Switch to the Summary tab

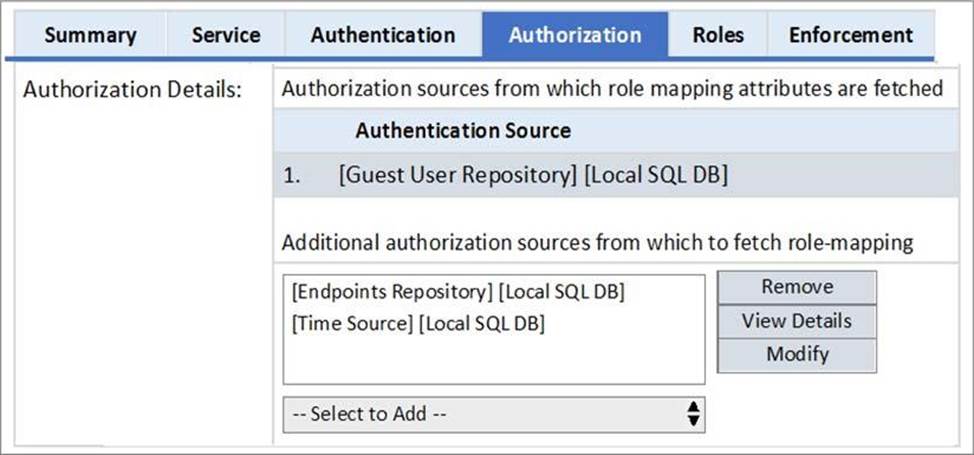90,35
